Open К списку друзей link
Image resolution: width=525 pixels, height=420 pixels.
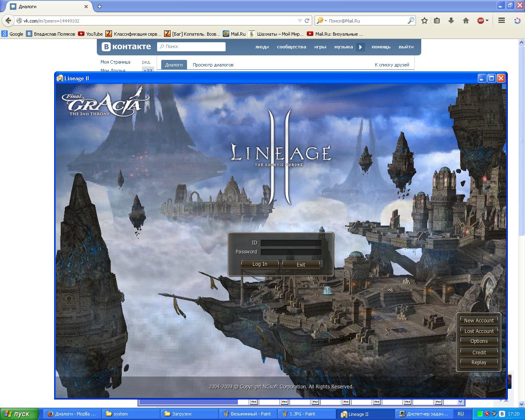392,65
